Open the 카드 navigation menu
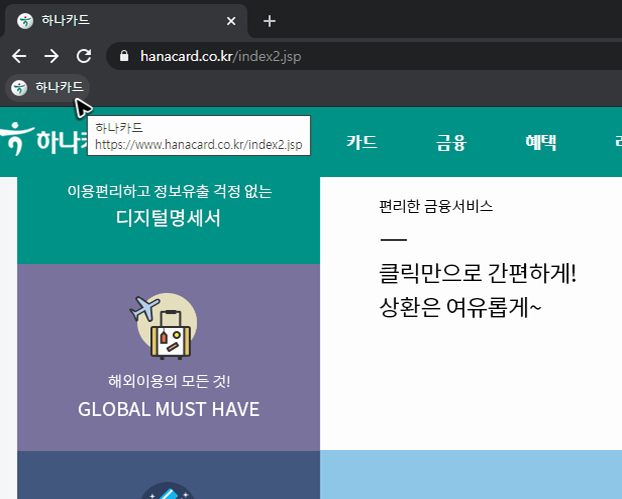 (x=362, y=142)
